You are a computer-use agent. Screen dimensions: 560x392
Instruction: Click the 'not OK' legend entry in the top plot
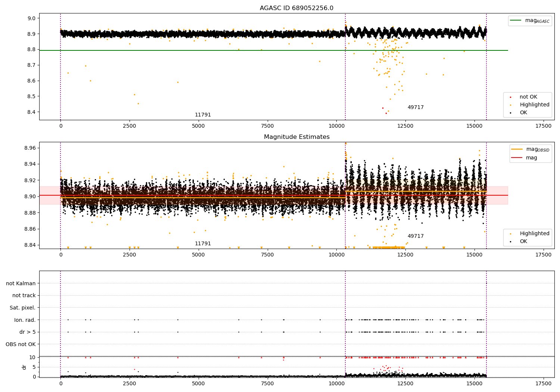point(528,97)
